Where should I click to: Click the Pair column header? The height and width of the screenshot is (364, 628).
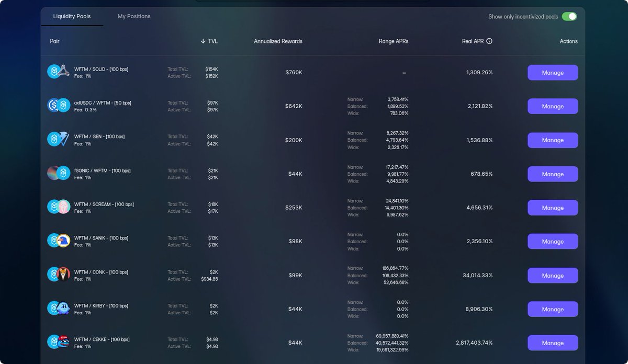click(55, 41)
